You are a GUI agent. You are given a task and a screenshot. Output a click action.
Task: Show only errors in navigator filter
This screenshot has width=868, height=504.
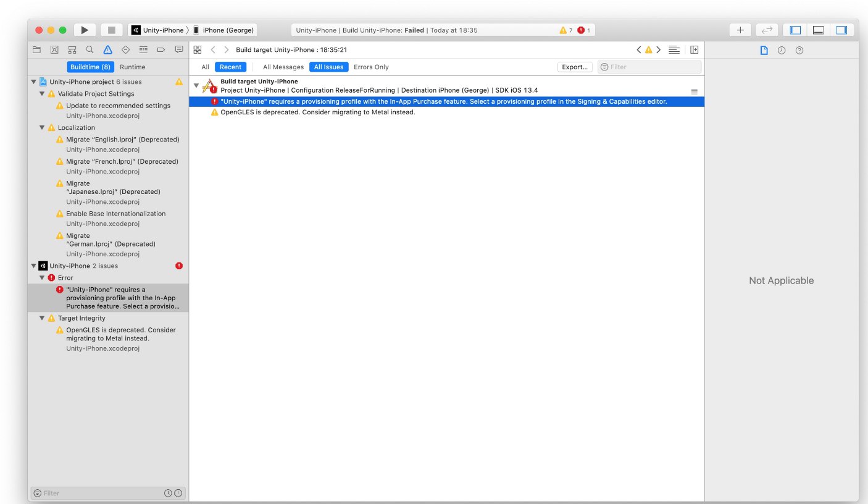coord(178,493)
